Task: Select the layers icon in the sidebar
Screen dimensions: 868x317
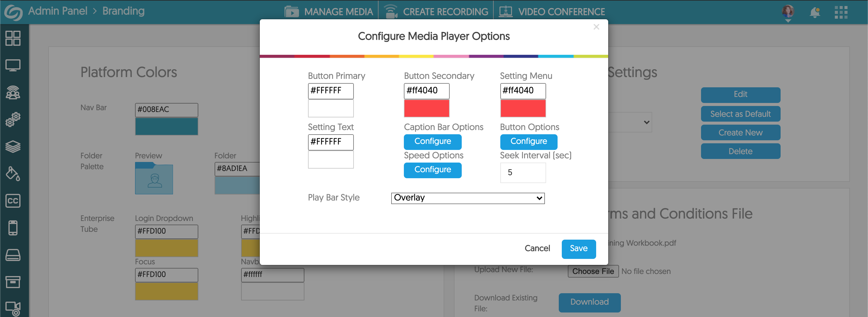Action: [x=13, y=146]
